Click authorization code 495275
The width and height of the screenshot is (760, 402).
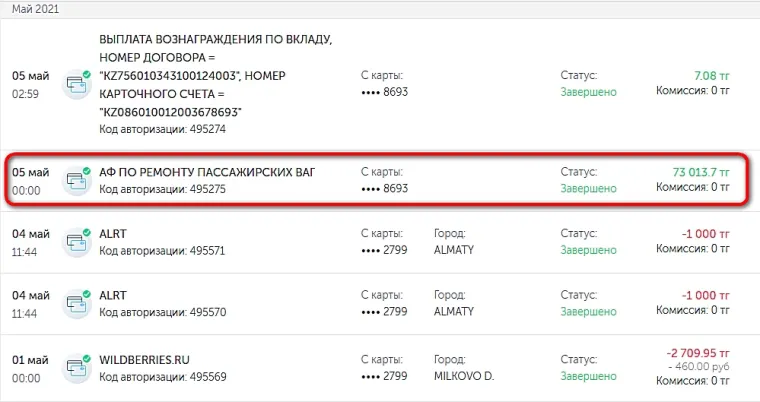[162, 190]
